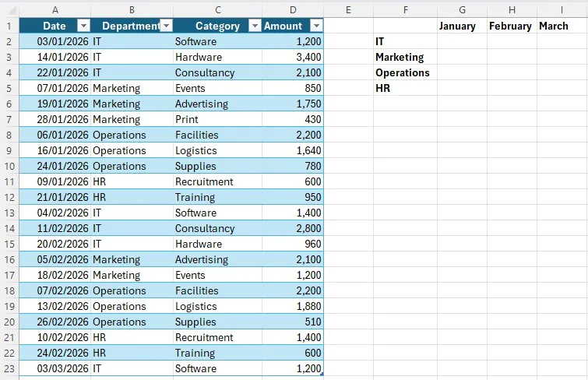Image resolution: width=588 pixels, height=380 pixels.
Task: Click date cell 20/02/2026
Action: tap(55, 244)
